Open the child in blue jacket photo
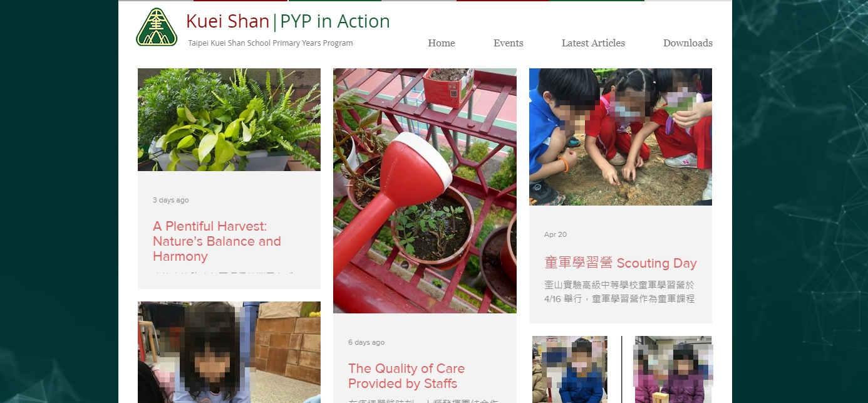The width and height of the screenshot is (868, 403). point(570,370)
